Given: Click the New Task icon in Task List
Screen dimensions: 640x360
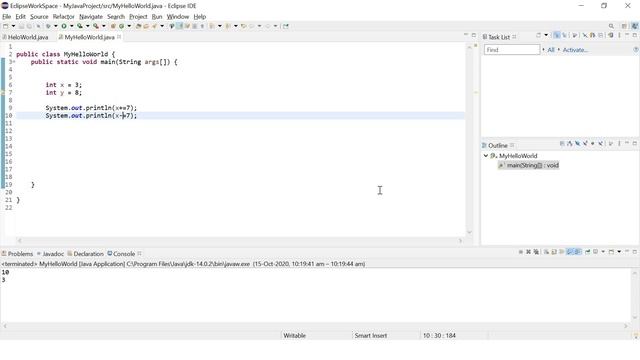Looking at the screenshot, I should point(538,36).
